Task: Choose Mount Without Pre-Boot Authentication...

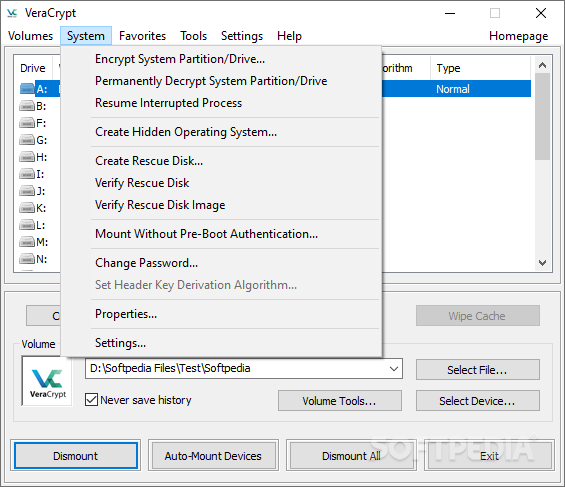Action: tap(221, 234)
